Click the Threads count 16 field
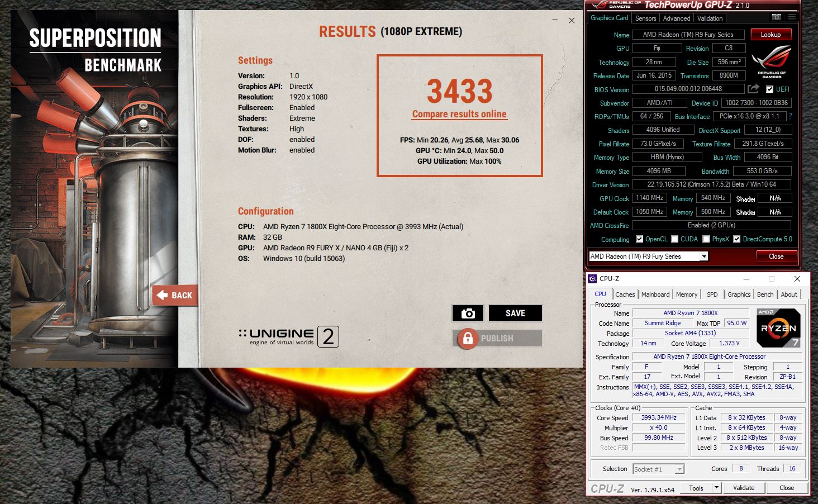 (792, 468)
